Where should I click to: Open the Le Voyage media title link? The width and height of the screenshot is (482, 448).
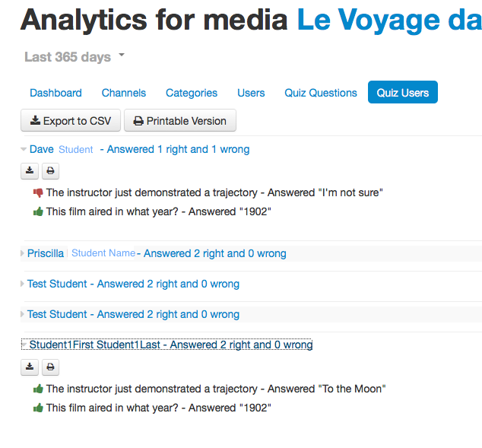pyautogui.click(x=389, y=21)
